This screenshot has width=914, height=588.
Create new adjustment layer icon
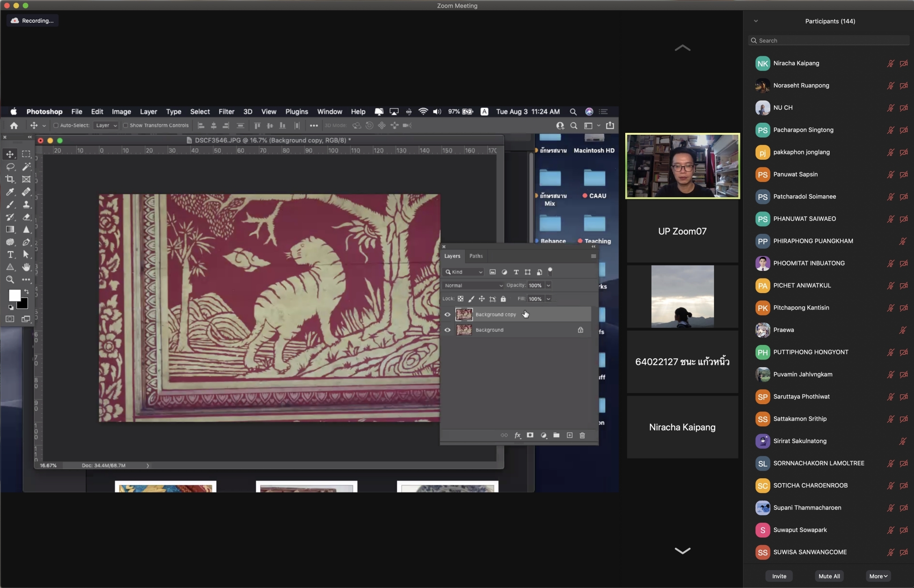click(x=544, y=435)
